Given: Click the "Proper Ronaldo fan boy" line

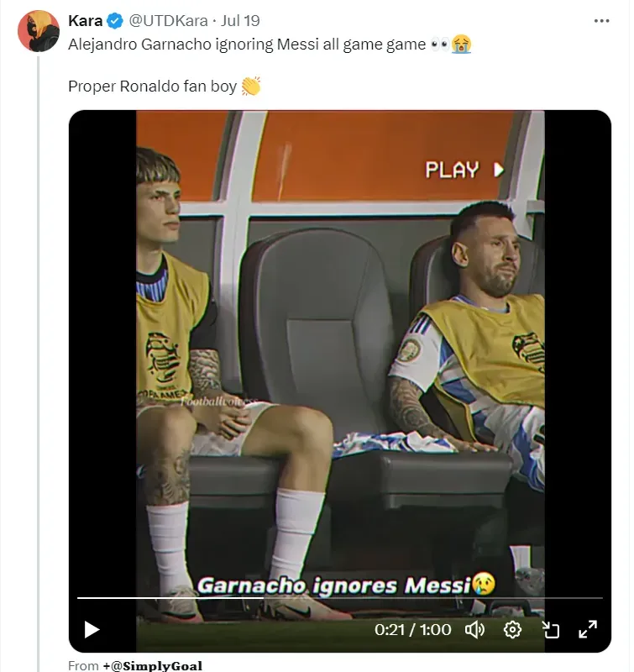Looking at the screenshot, I should (x=152, y=87).
